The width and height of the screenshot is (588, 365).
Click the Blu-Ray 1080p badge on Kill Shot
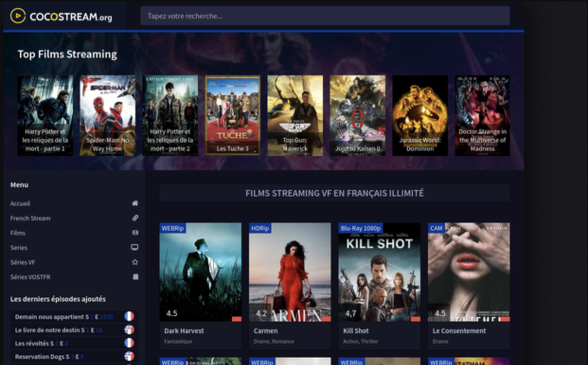click(360, 228)
